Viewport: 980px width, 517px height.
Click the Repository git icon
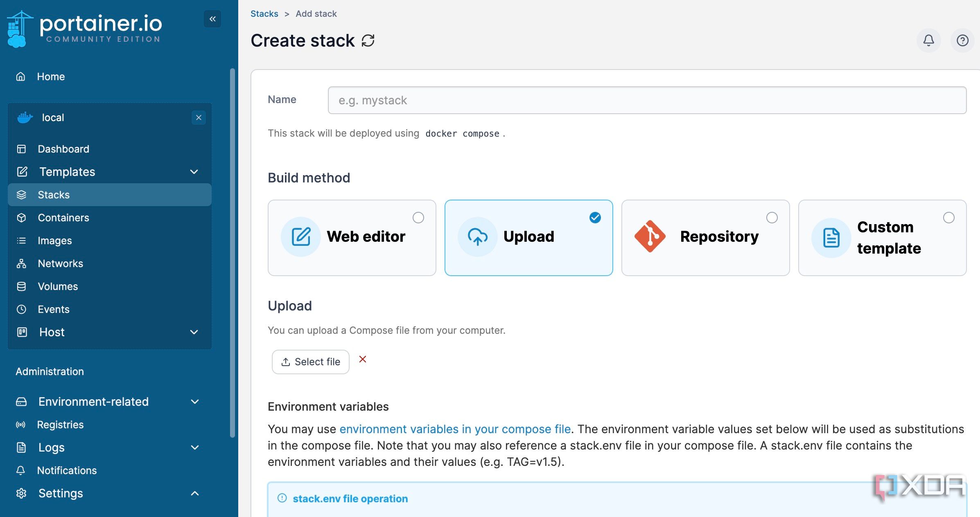pyautogui.click(x=650, y=236)
